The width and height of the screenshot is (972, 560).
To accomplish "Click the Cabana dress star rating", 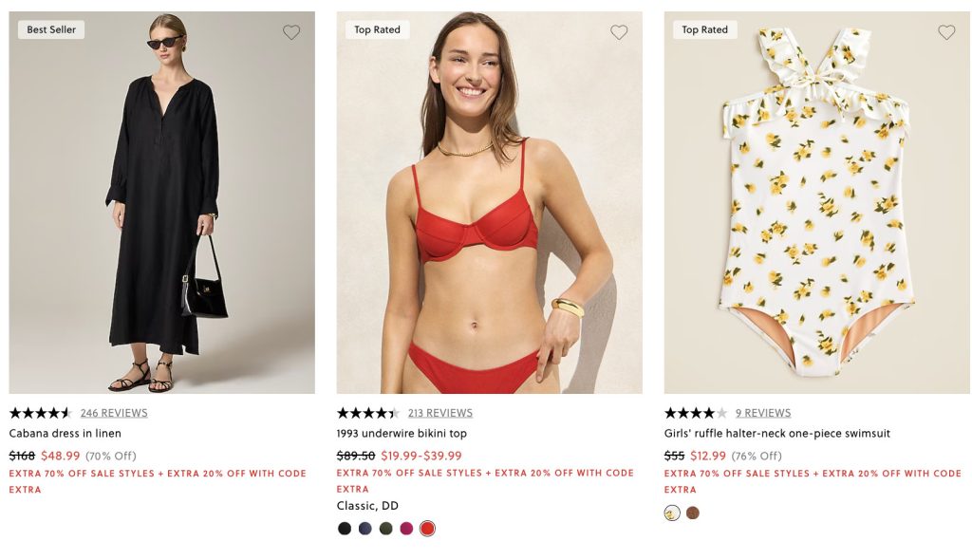I will [x=40, y=413].
